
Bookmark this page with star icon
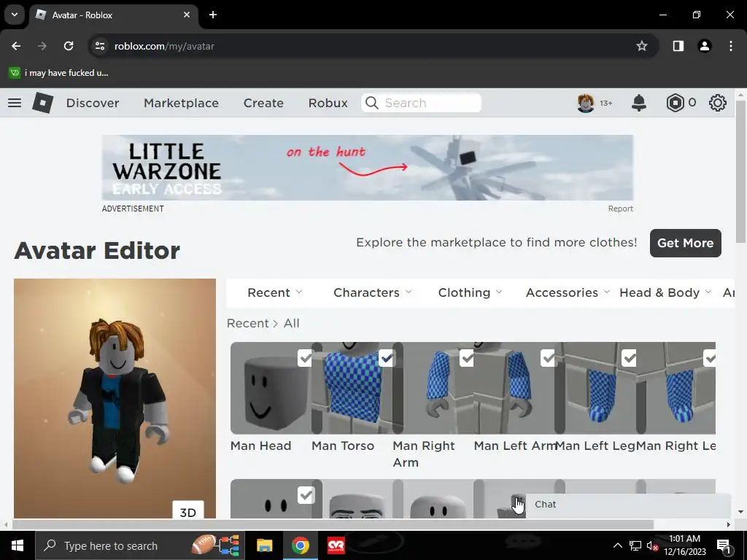[642, 46]
